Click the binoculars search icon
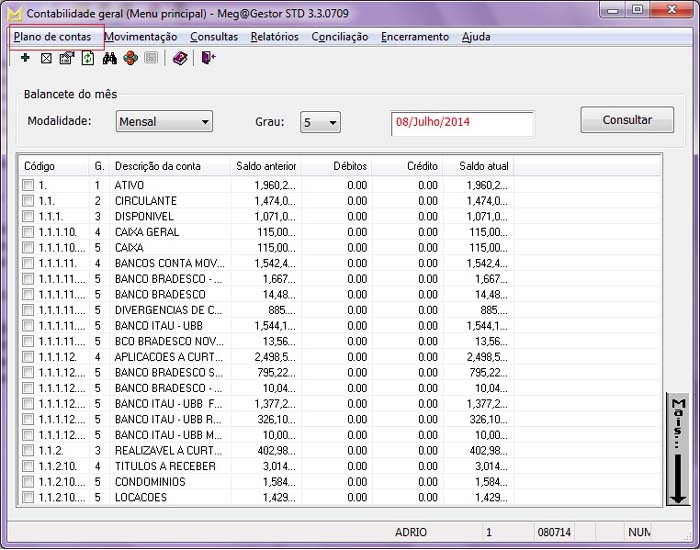 click(110, 59)
